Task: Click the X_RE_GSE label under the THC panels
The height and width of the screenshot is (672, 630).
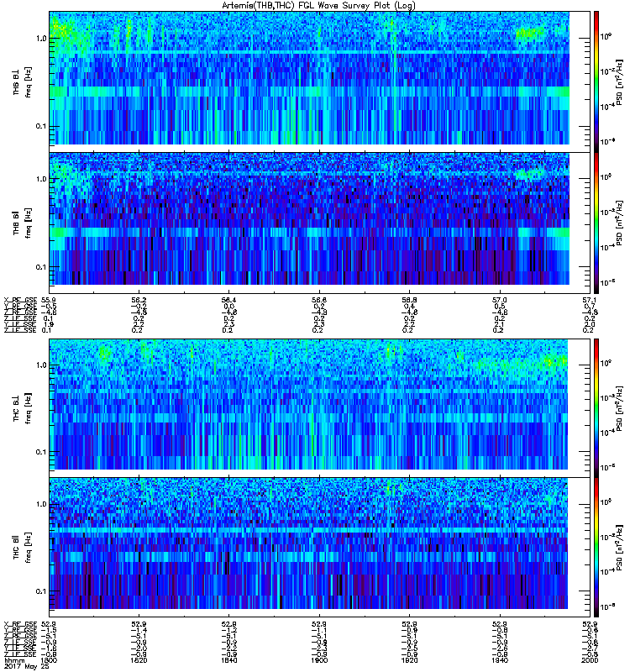Action: 20,624
